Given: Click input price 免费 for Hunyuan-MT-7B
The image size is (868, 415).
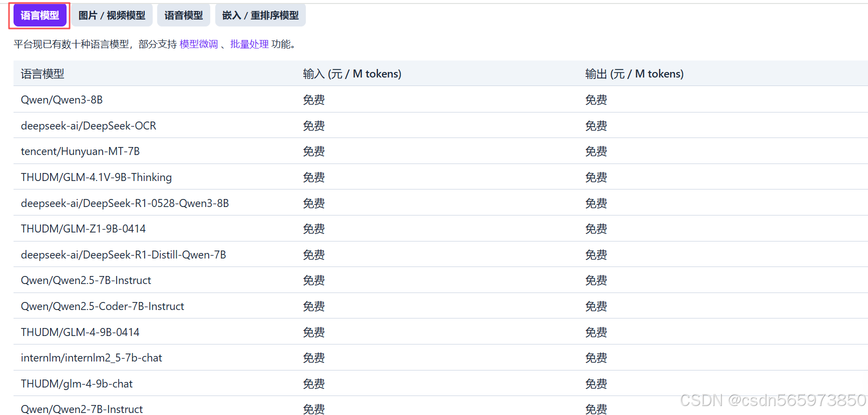Looking at the screenshot, I should click(x=314, y=151).
